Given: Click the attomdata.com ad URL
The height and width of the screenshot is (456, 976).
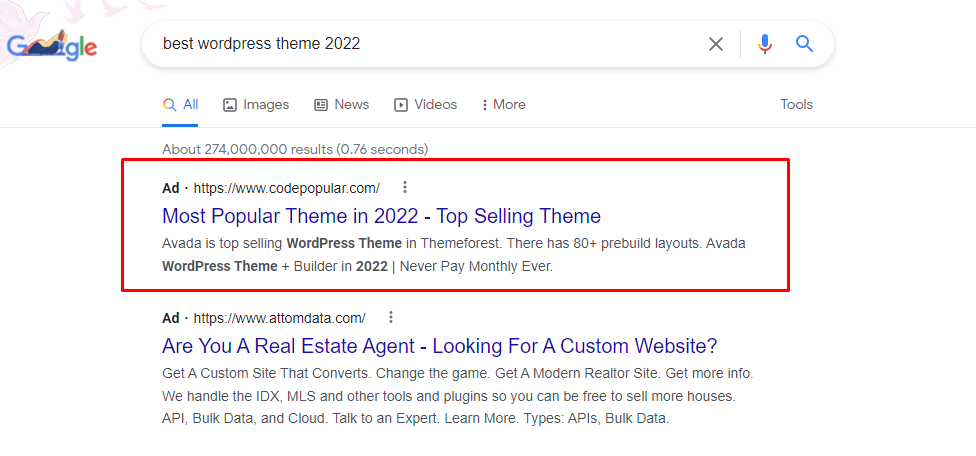Looking at the screenshot, I should 279,319.
